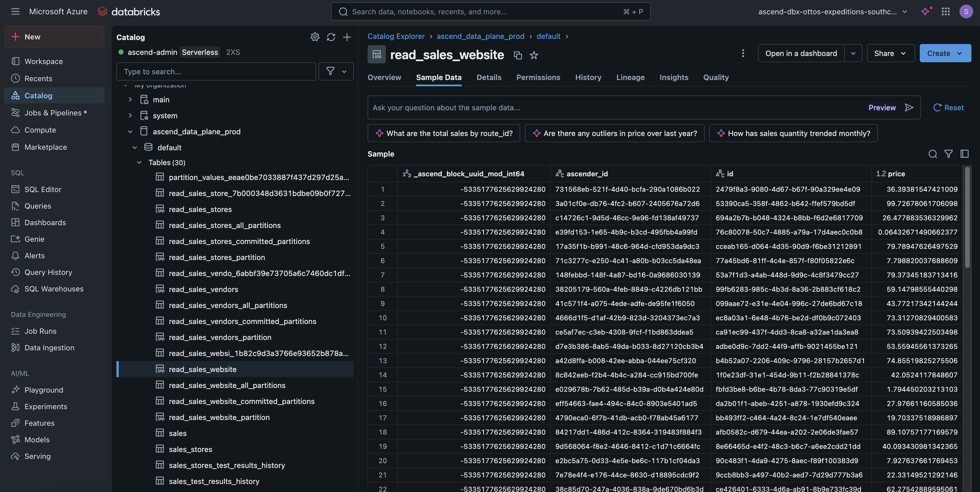Star read_sales_website as favorite
980x492 pixels.
tap(534, 55)
